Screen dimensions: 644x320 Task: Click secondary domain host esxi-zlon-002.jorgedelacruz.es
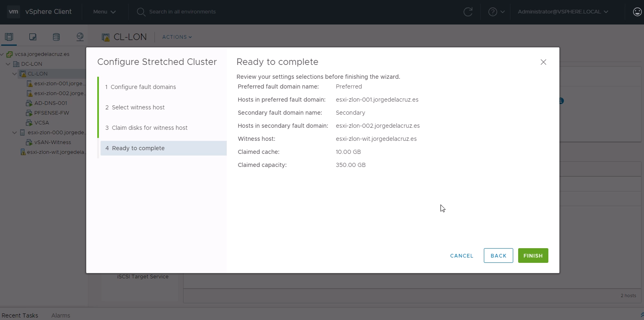click(x=378, y=126)
